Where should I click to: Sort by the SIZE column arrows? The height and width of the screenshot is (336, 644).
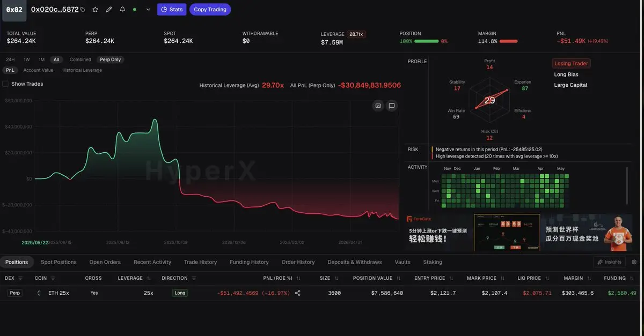tap(336, 278)
